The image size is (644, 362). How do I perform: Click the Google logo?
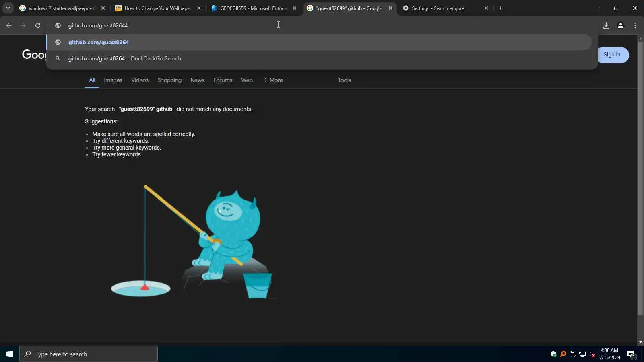[x=34, y=54]
